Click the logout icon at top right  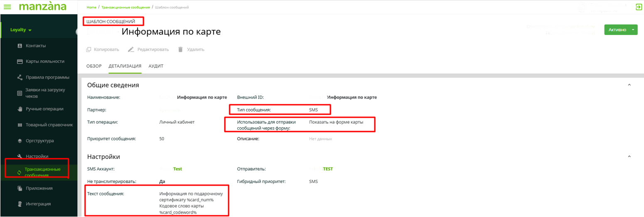(x=638, y=7)
